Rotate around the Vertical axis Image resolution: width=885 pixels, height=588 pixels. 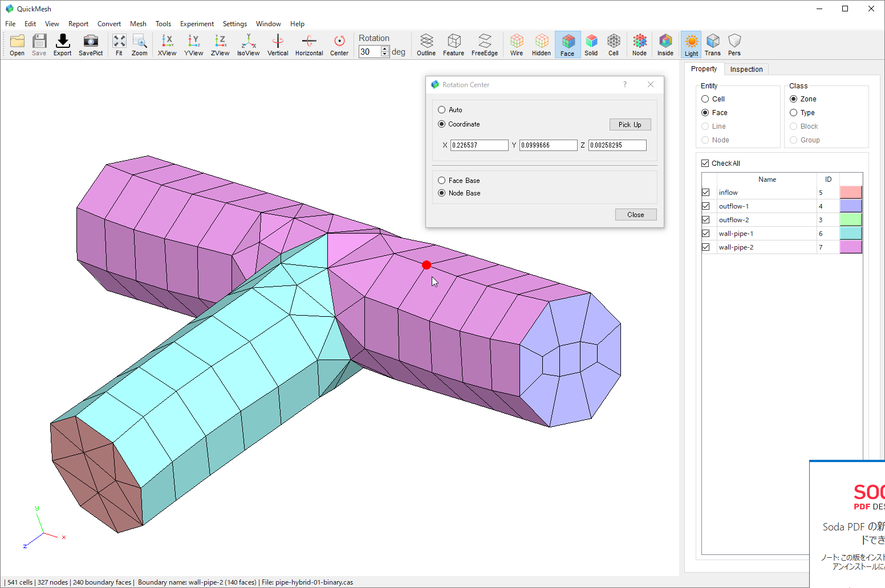click(x=278, y=44)
